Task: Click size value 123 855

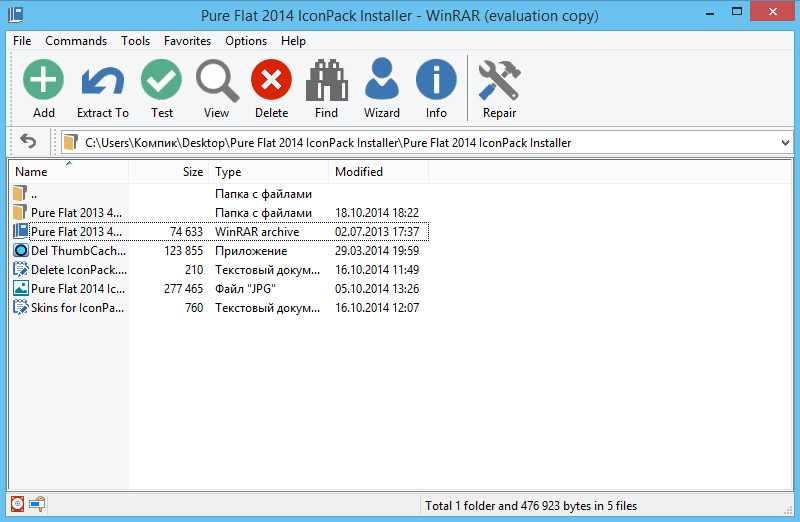Action: tap(183, 251)
